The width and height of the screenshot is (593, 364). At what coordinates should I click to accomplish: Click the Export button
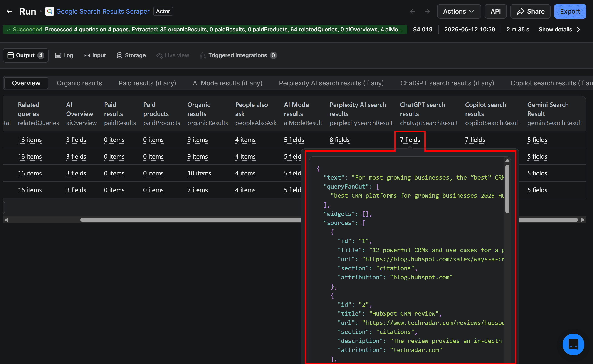570,11
